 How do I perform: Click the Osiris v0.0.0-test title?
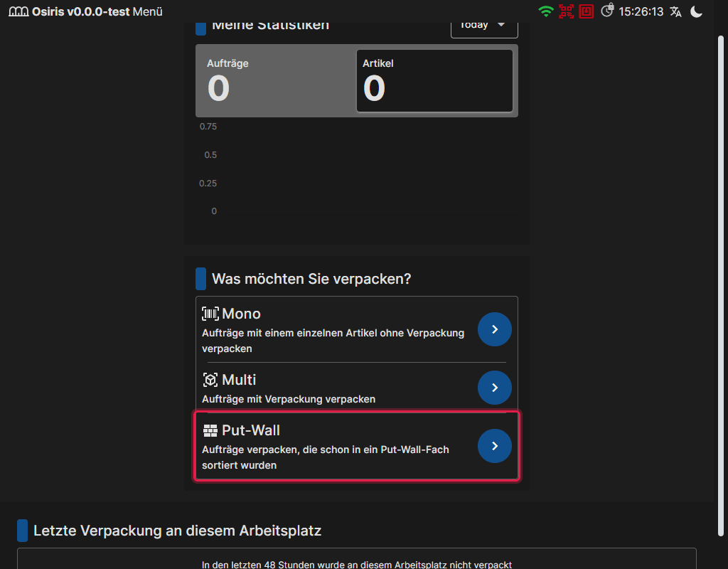pyautogui.click(x=81, y=11)
